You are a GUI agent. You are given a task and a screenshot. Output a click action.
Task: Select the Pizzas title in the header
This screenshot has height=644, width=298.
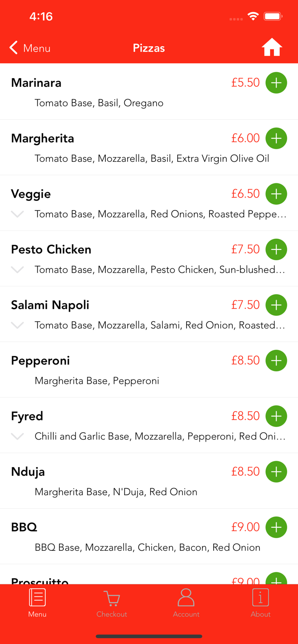149,48
